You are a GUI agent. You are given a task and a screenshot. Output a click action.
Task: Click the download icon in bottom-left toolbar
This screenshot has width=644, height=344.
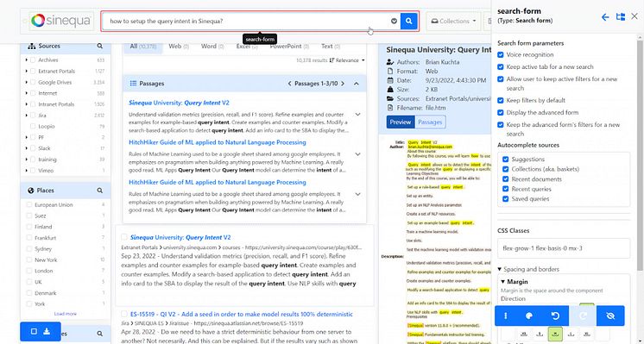47,331
